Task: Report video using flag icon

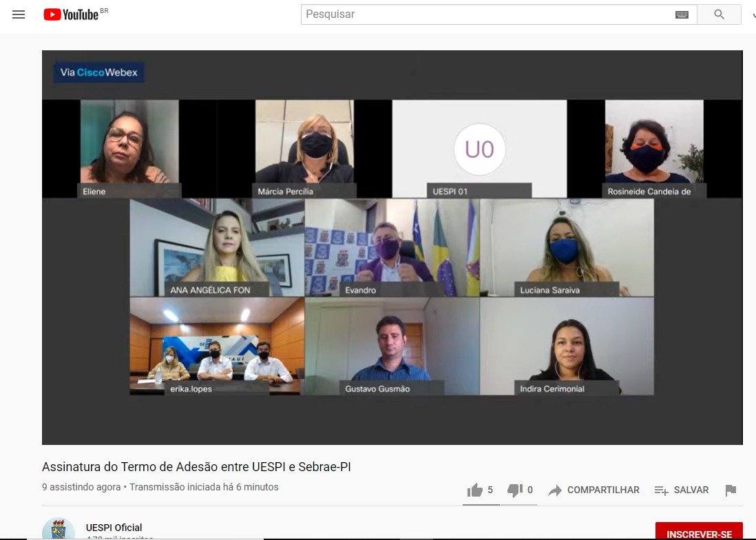Action: pos(731,490)
